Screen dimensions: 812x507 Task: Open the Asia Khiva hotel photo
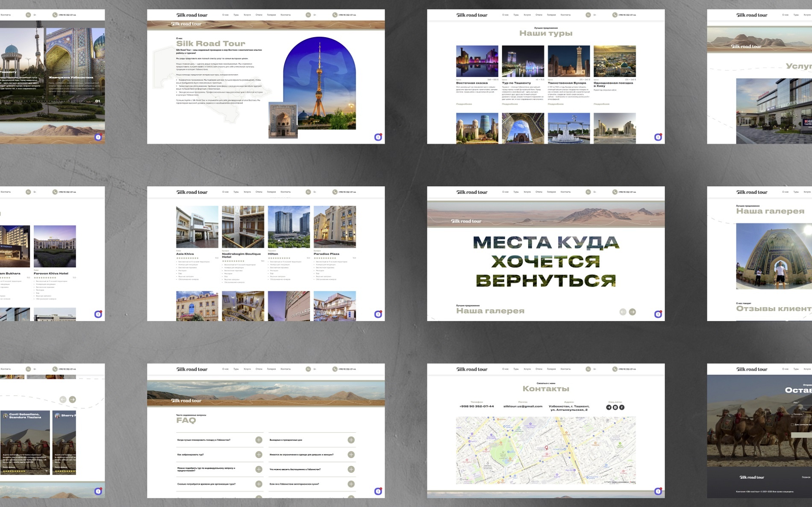click(x=197, y=227)
